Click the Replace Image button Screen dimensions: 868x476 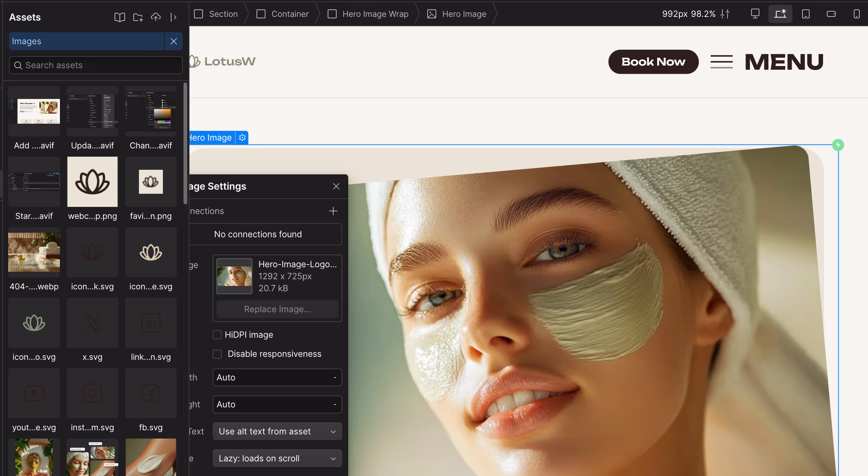(x=277, y=309)
